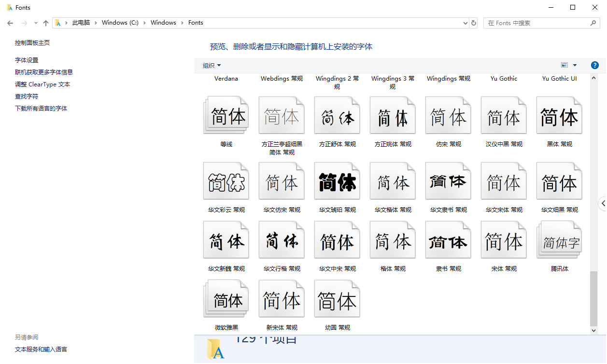
Task: Expand address bar history dropdown
Action: click(x=466, y=23)
